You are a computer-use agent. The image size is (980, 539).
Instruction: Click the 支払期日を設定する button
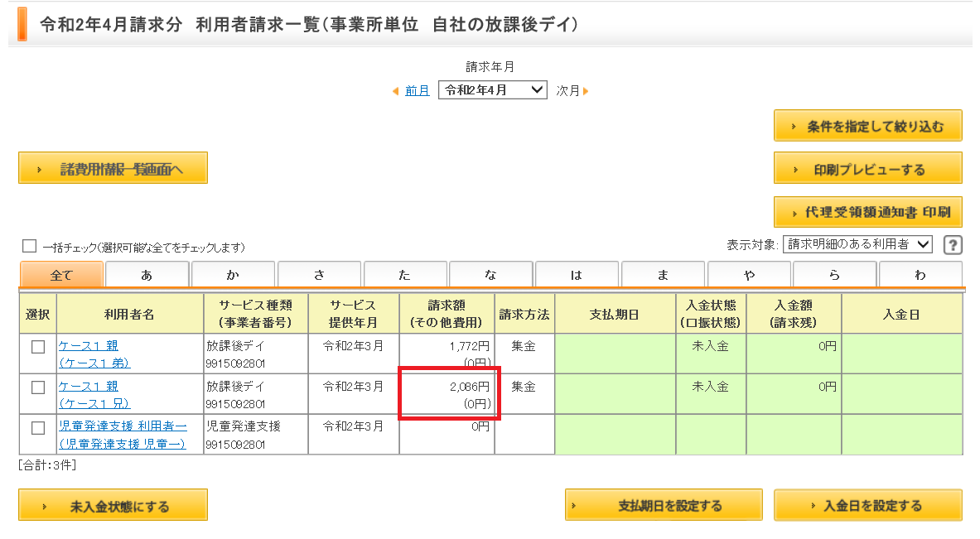coord(663,505)
